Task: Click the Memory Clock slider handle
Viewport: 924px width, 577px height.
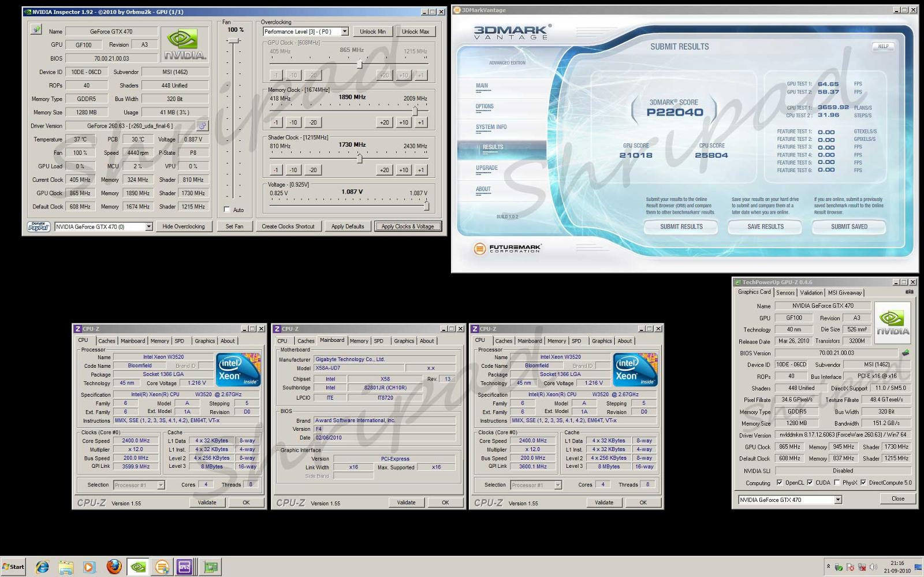Action: (x=415, y=110)
